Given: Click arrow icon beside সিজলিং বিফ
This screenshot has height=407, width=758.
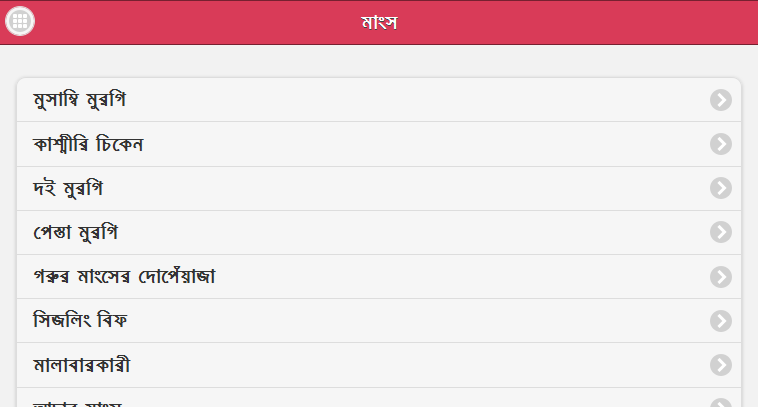Looking at the screenshot, I should click(721, 320).
